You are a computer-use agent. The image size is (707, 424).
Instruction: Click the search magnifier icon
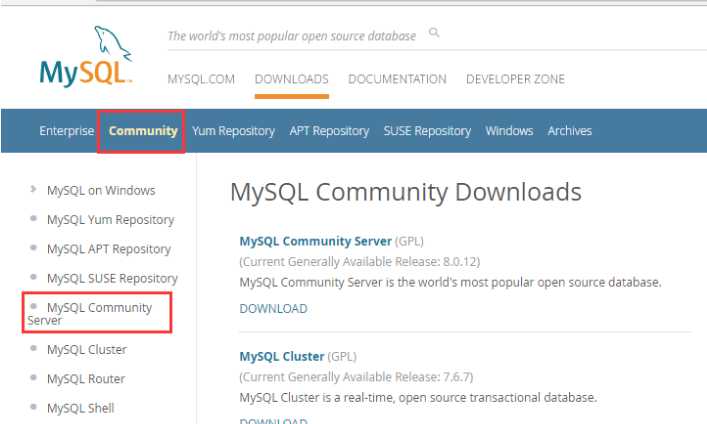[434, 32]
